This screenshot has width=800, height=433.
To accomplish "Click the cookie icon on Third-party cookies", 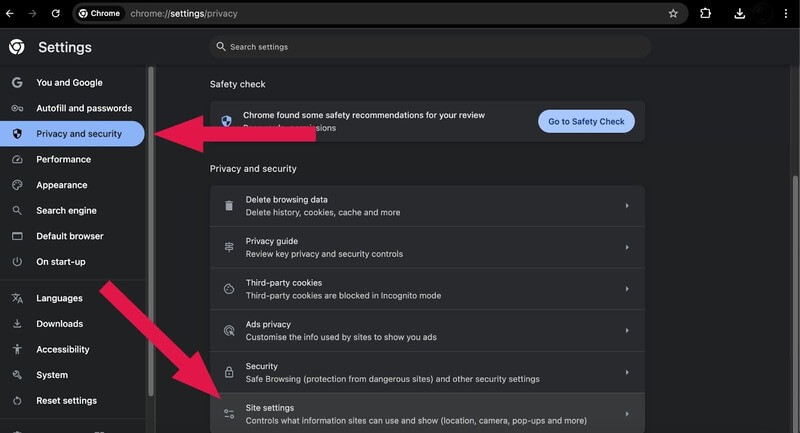I will [229, 289].
